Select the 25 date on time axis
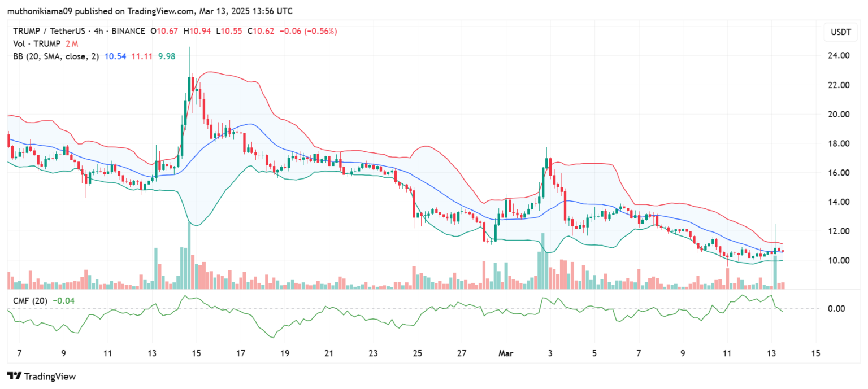868x389 pixels. pyautogui.click(x=417, y=353)
